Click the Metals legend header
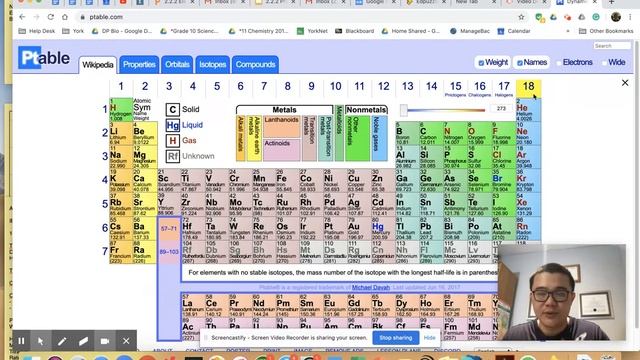 point(284,110)
